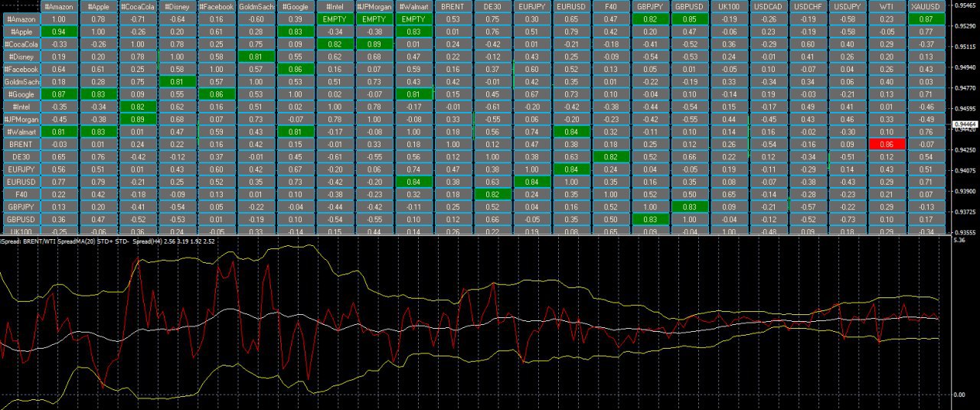Image resolution: width=980 pixels, height=410 pixels.
Task: Click green 0.82 cell in DE30 row
Action: [x=610, y=156]
